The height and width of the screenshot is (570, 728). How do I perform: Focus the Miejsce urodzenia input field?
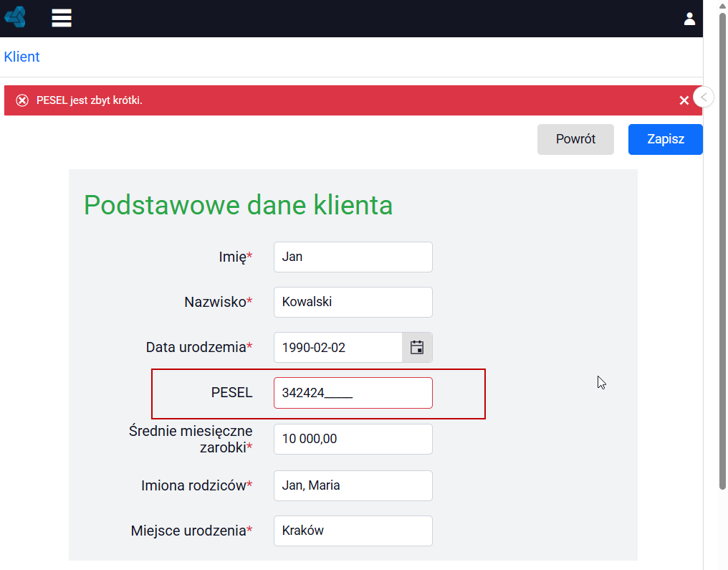coord(353,531)
